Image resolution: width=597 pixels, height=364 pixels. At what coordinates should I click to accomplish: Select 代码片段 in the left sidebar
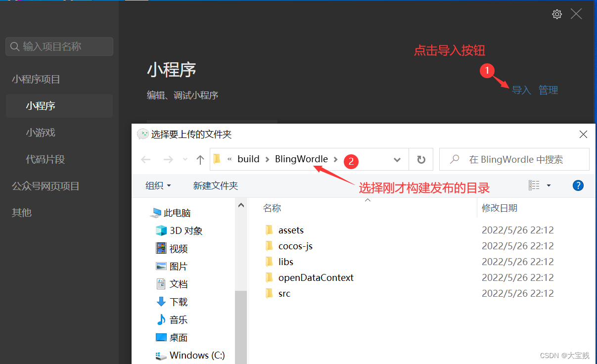pos(46,159)
